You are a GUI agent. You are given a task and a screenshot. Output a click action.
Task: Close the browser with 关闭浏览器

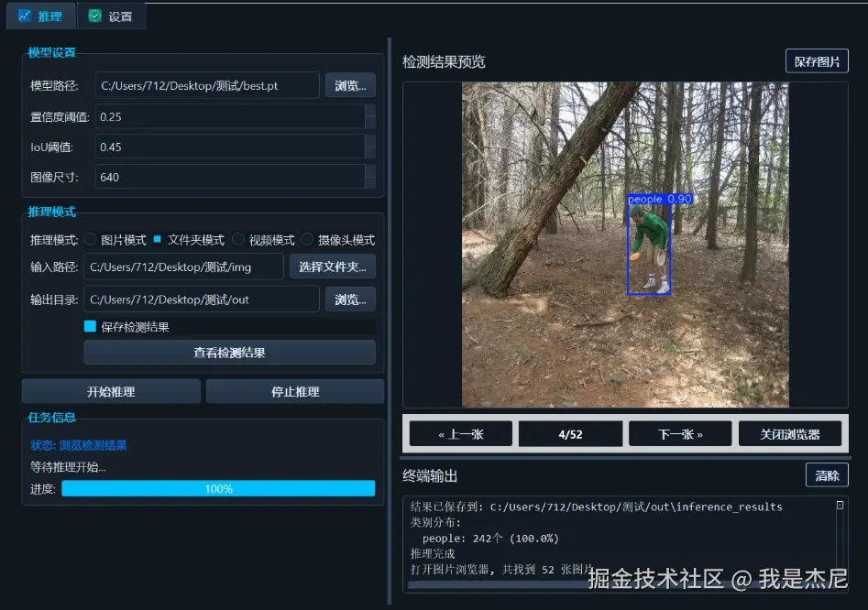[790, 433]
